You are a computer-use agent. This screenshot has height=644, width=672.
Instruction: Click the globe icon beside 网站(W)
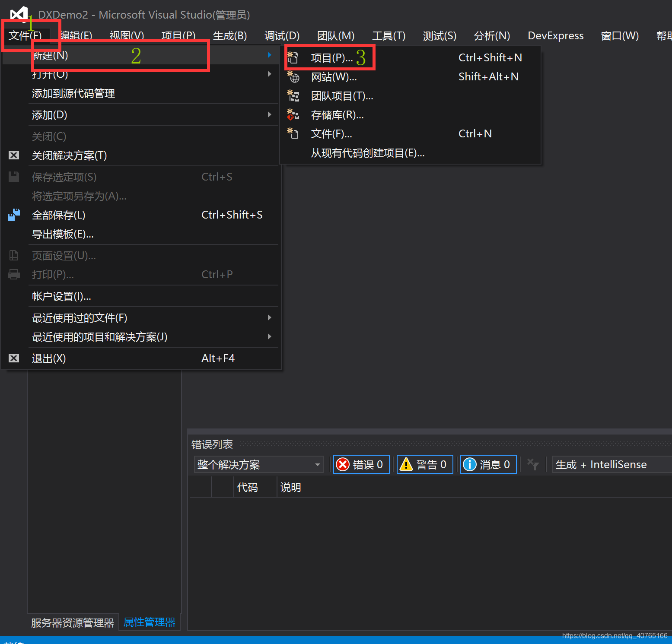[x=293, y=77]
